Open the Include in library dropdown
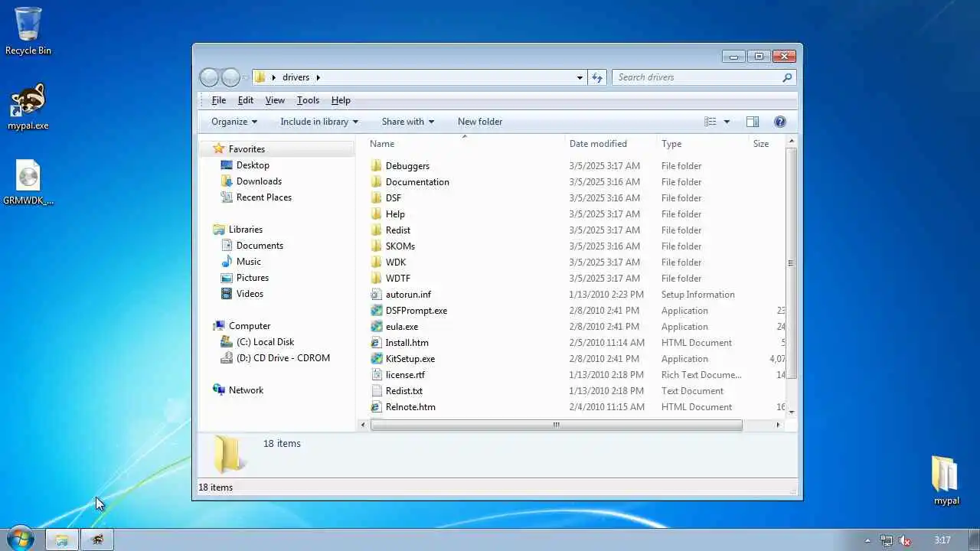Screen dimensions: 980x551 [x=319, y=122]
